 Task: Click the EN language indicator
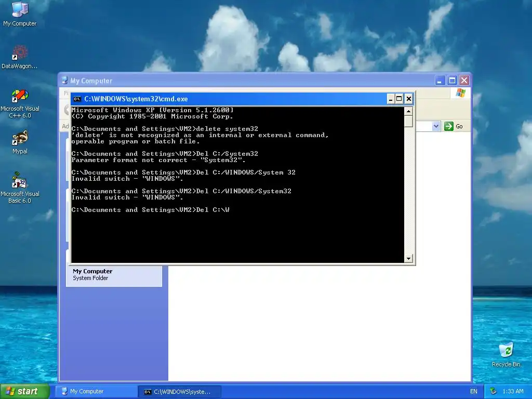pyautogui.click(x=474, y=391)
